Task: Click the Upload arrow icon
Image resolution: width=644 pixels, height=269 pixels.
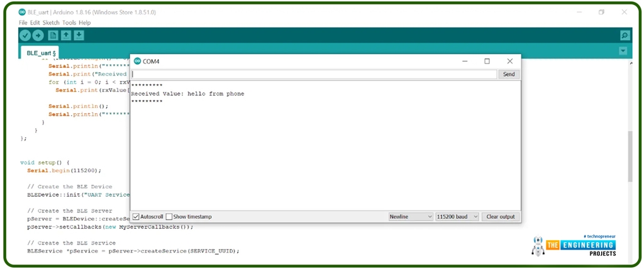Action: tap(38, 36)
